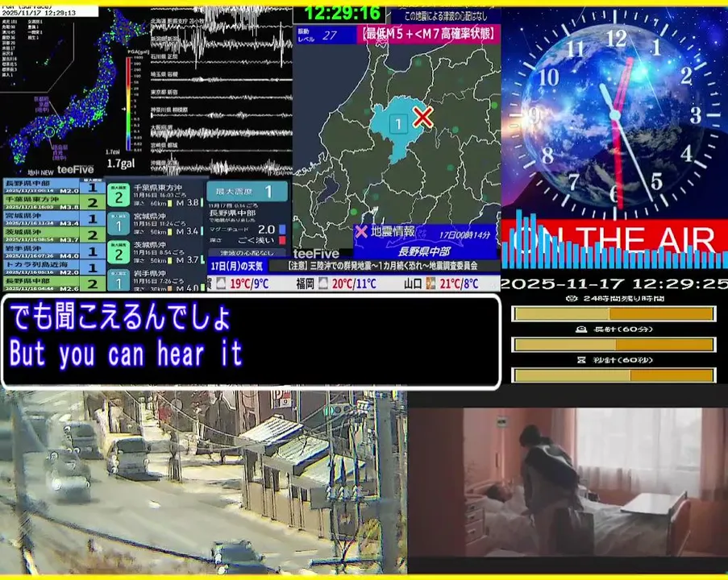This screenshot has height=580, width=728.
Task: Click the clock icon beside 24時間残り時間
Action: 572,299
